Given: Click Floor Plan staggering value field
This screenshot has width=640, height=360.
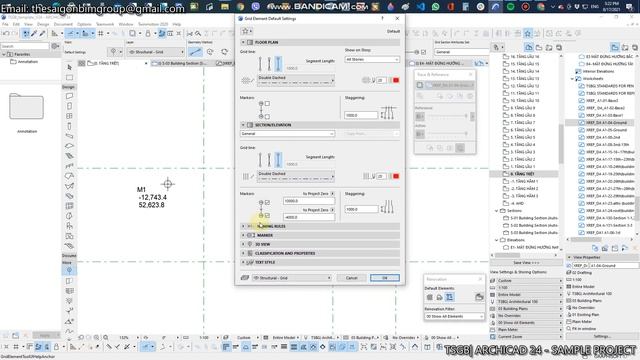Looking at the screenshot, I should 361,115.
